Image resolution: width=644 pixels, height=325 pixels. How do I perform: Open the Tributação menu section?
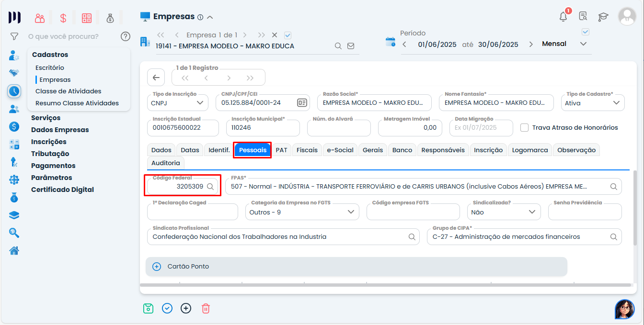coord(50,154)
